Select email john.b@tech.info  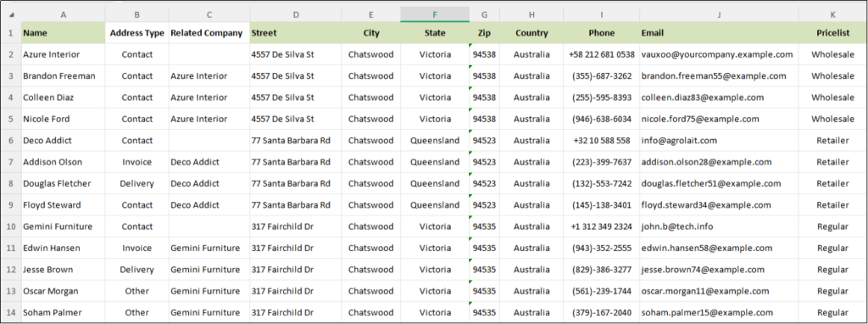[719, 226]
